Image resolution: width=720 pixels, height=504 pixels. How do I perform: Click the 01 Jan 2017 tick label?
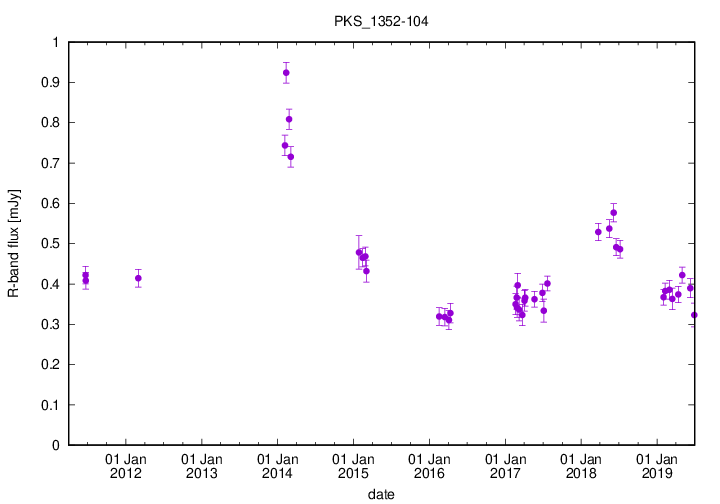point(504,465)
